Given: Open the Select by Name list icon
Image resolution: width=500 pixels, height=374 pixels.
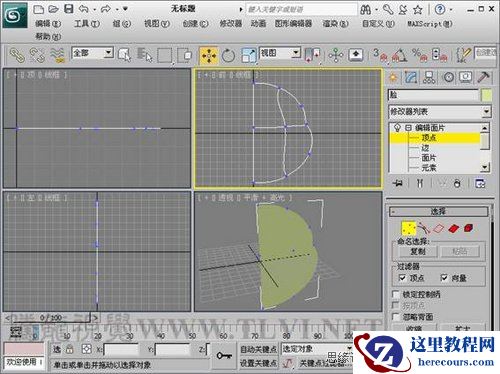Looking at the screenshot, I should (145, 55).
